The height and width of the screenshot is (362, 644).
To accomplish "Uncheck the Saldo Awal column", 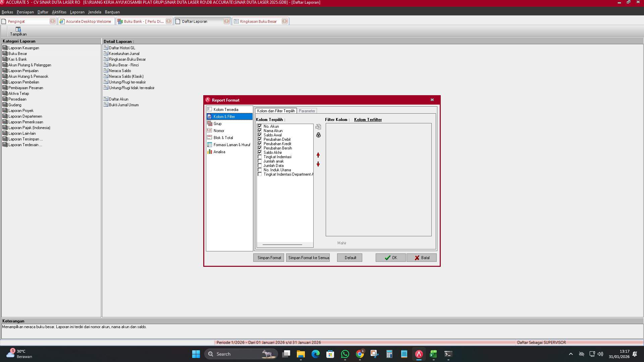I will [260, 135].
